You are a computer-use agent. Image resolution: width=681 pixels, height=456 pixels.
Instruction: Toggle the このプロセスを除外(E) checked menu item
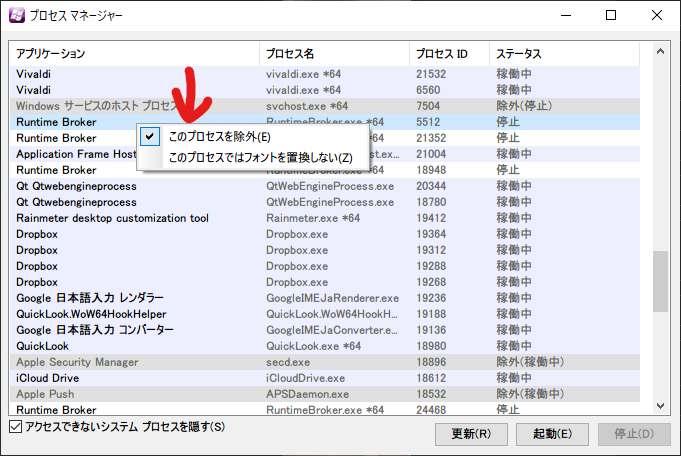(x=218, y=137)
